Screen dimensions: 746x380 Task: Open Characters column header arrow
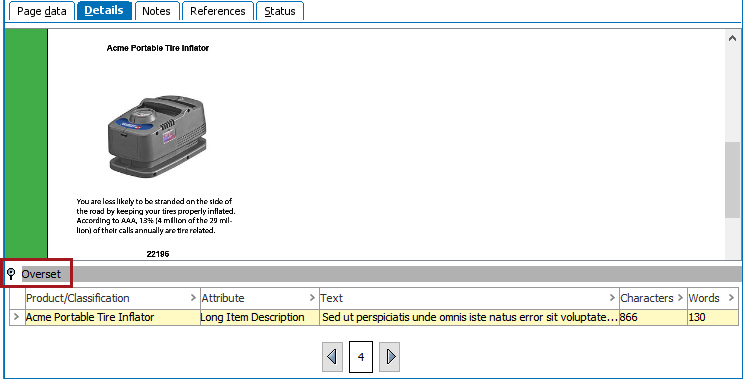[680, 298]
